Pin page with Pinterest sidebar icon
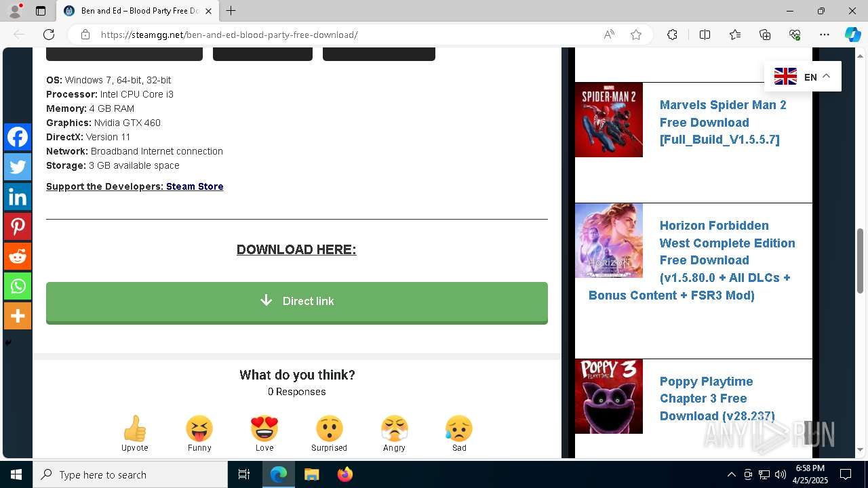The height and width of the screenshot is (488, 868). click(x=18, y=226)
